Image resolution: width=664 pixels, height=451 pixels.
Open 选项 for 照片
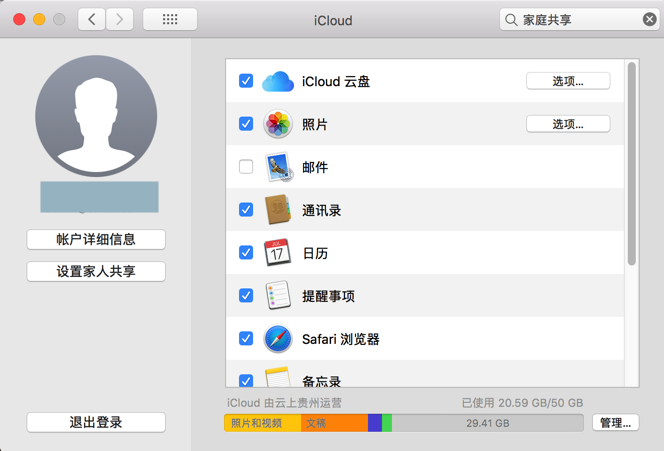(x=568, y=124)
